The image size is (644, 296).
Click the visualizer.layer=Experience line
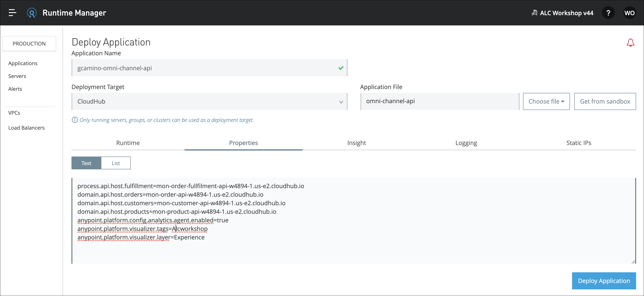click(x=141, y=237)
